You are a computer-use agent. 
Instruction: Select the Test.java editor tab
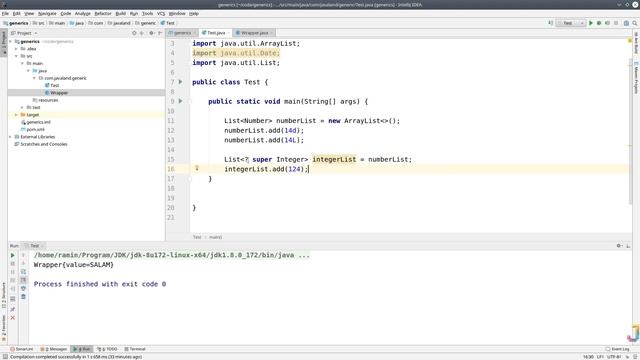(216, 33)
